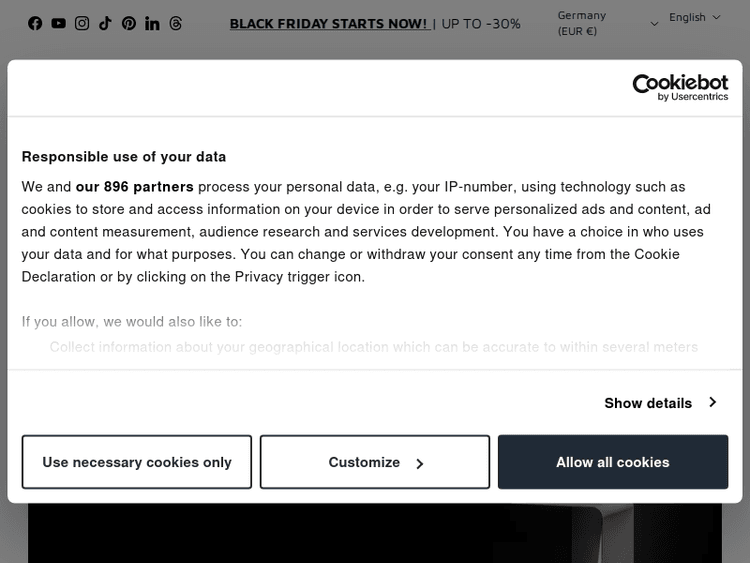The width and height of the screenshot is (750, 563).
Task: Click the 'Responsible use of your data' heading
Action: pyautogui.click(x=124, y=157)
